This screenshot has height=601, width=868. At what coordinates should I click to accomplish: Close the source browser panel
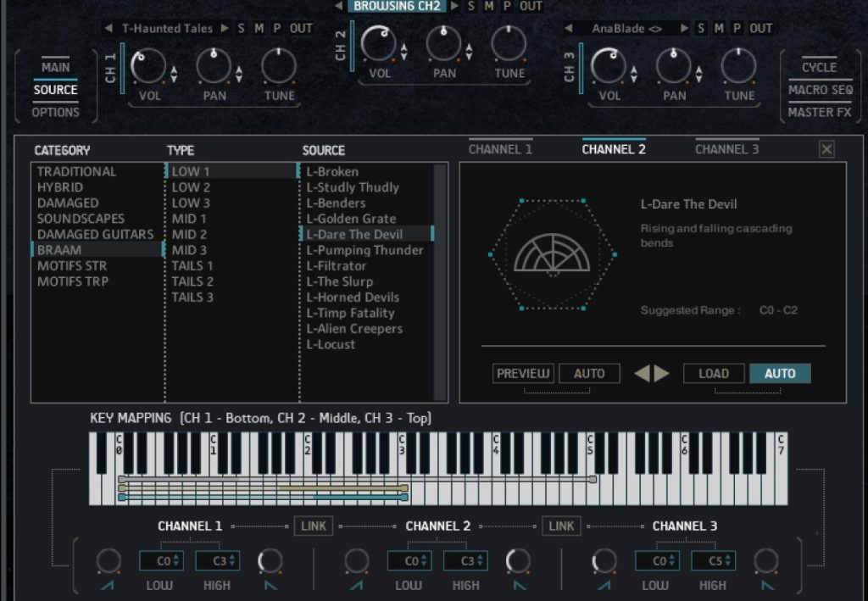pyautogui.click(x=826, y=150)
